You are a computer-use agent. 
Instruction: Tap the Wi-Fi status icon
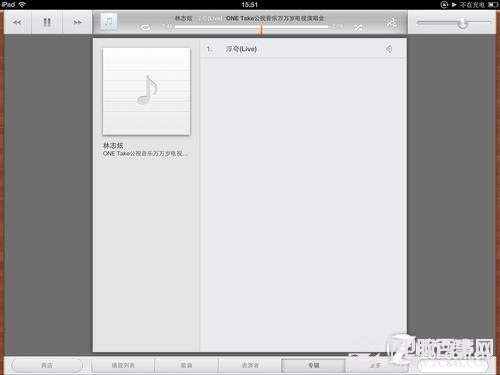[x=22, y=4]
